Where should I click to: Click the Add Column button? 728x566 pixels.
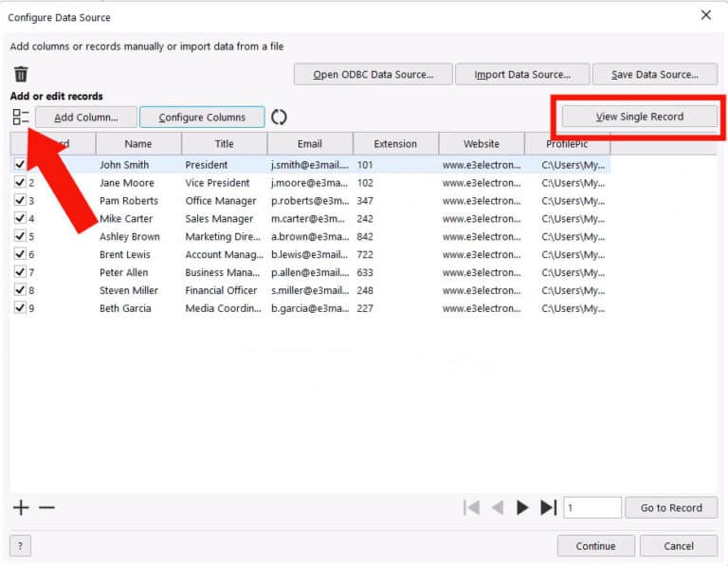coord(86,117)
